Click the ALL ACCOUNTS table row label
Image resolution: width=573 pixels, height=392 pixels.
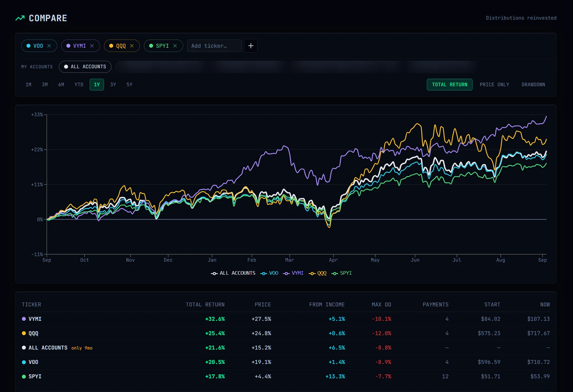(x=48, y=348)
